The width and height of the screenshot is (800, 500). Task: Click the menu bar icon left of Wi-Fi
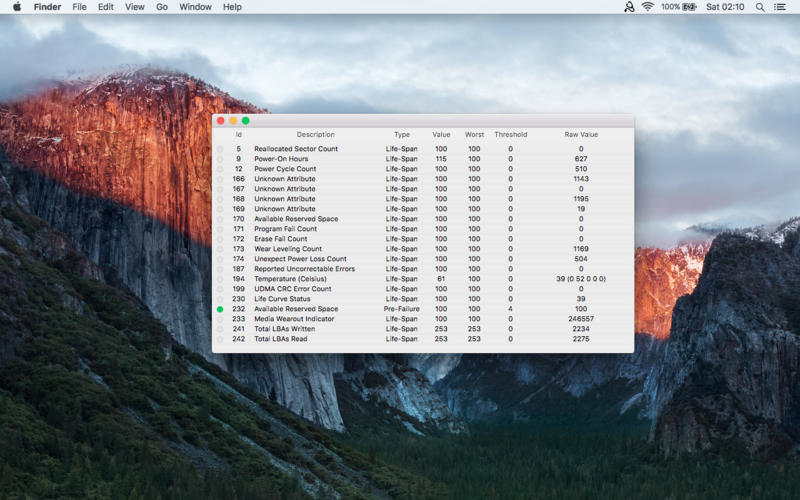point(630,7)
